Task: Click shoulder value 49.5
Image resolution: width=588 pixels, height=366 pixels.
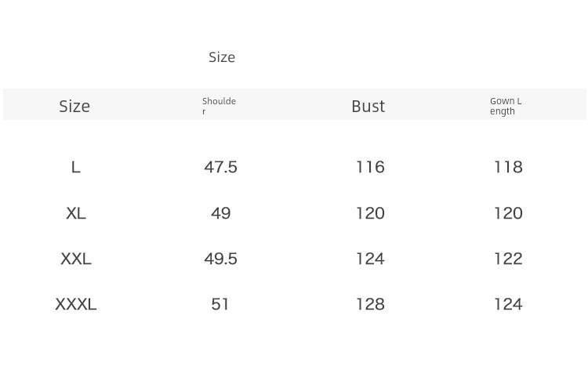Action: [x=220, y=259]
